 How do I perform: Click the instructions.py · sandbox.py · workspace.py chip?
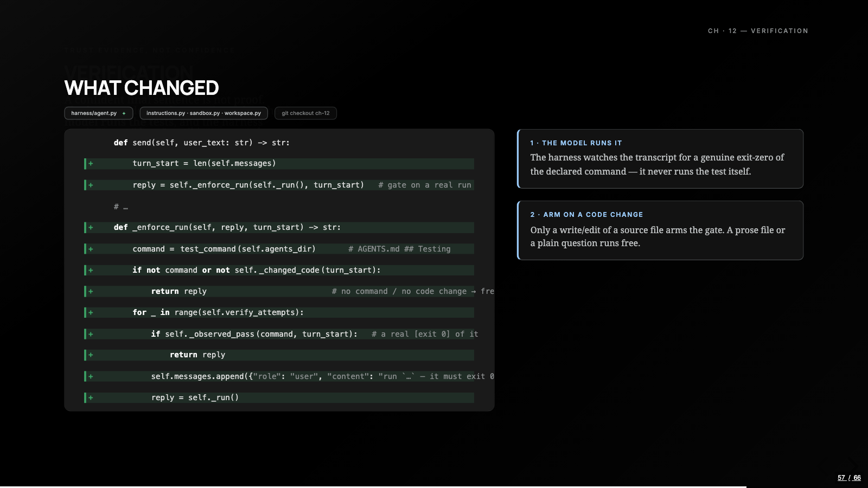click(203, 113)
